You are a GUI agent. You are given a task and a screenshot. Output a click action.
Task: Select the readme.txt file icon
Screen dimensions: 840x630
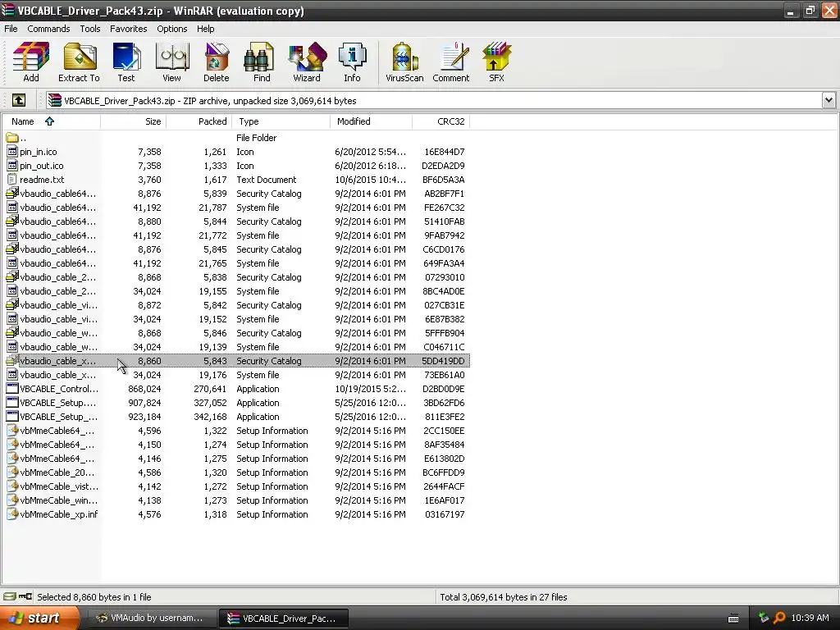point(12,180)
